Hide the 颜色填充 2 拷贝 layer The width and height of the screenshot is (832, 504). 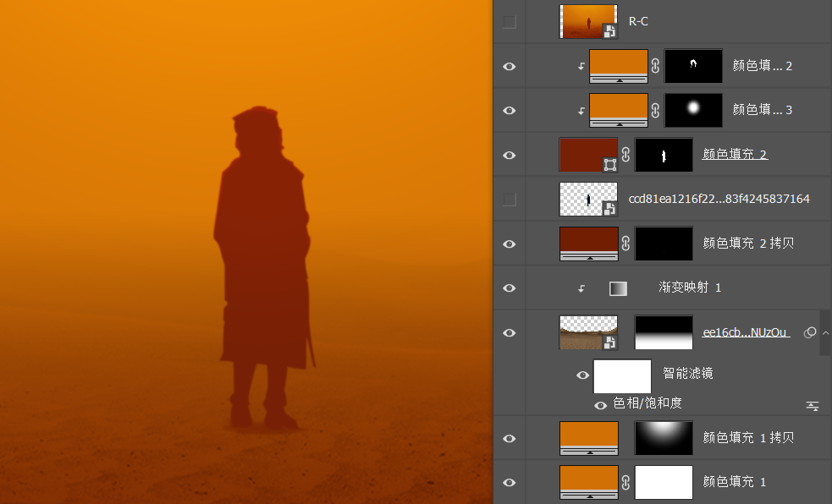click(x=509, y=244)
